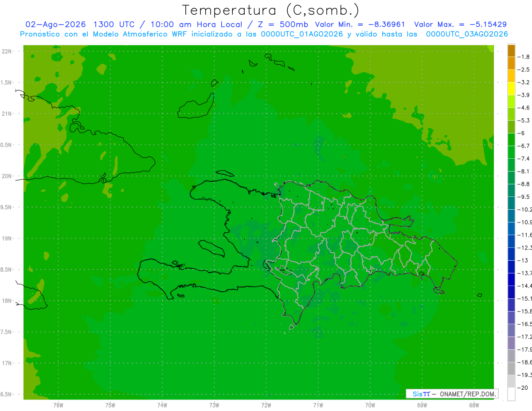Click the '-8.8' colorbar value
The image size is (532, 411).
point(524,184)
